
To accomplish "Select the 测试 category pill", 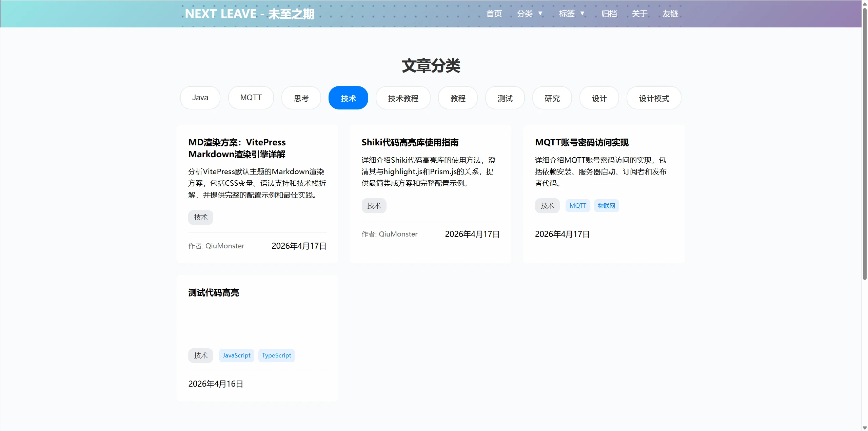I will coord(505,98).
